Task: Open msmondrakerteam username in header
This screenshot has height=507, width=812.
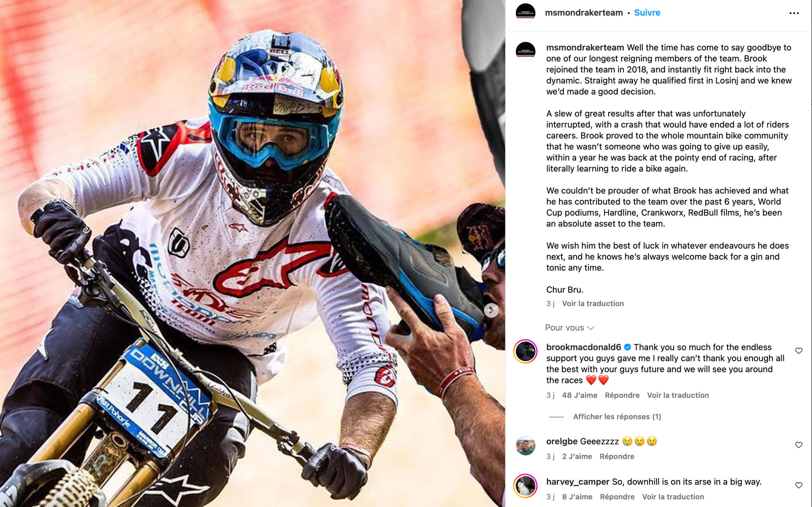Action: click(584, 13)
